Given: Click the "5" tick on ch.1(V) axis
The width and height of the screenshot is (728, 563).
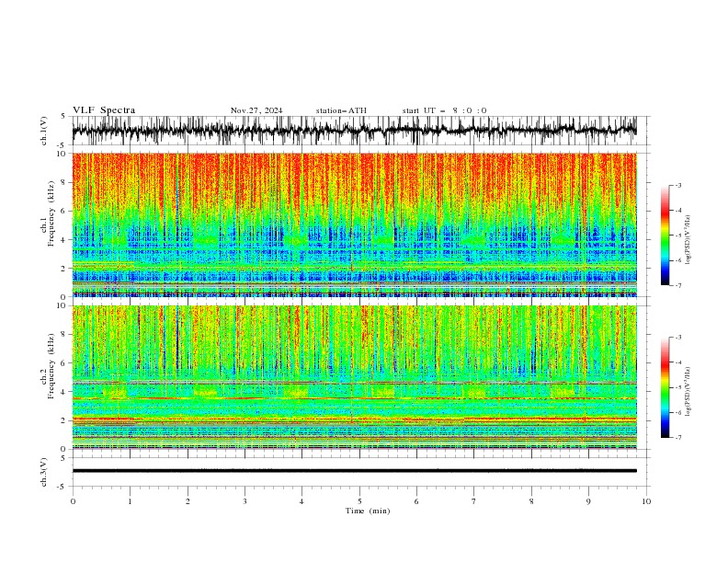Looking at the screenshot, I should click(x=64, y=116).
